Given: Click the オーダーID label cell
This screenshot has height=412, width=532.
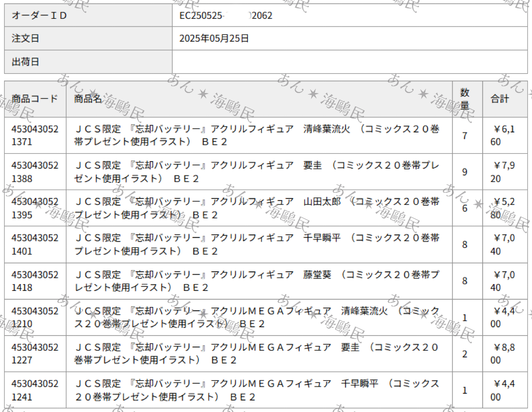Looking at the screenshot, I should 88,15.
